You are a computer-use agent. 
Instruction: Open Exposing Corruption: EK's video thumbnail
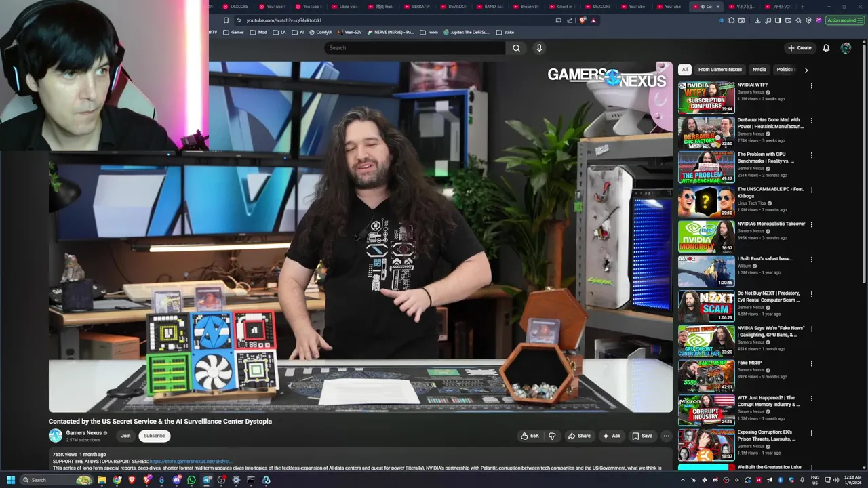pos(707,445)
